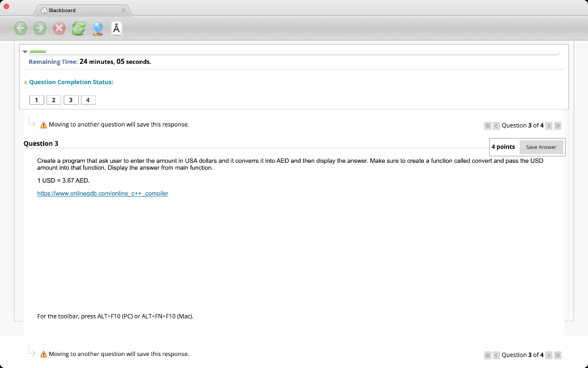Click the '1 USD = 3.67 AED.' text

click(63, 181)
